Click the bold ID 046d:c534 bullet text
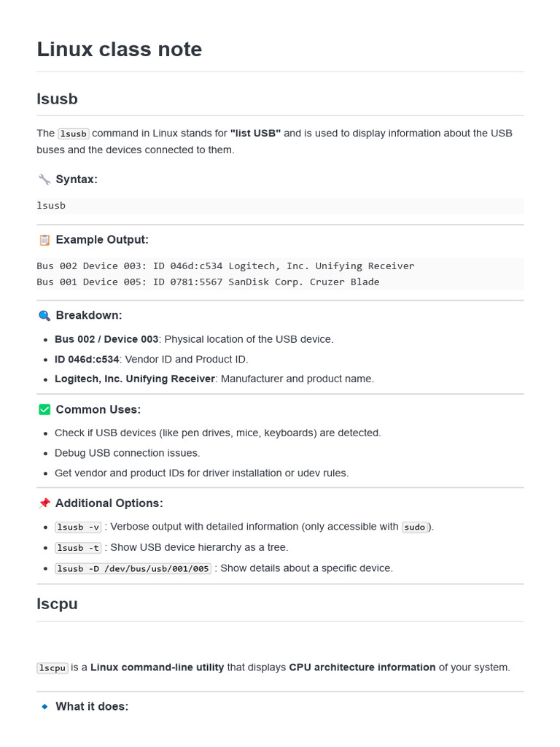This screenshot has height=747, width=560. pyautogui.click(x=87, y=359)
